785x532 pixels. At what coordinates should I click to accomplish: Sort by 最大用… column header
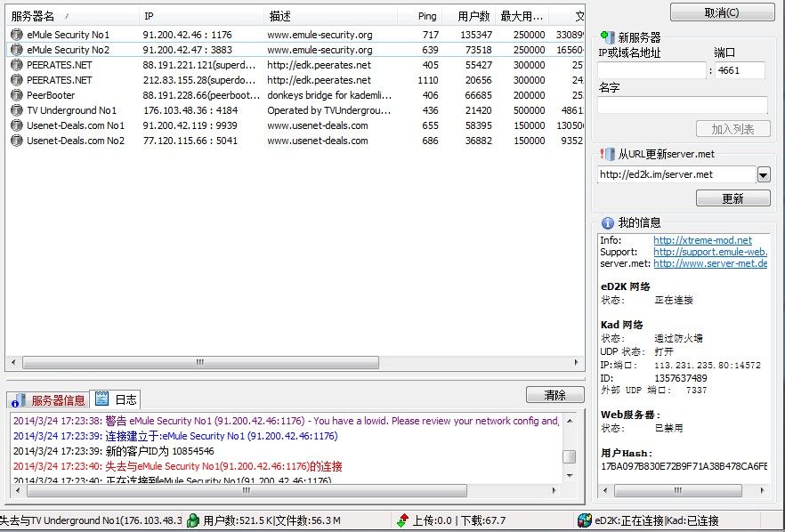pyautogui.click(x=522, y=17)
